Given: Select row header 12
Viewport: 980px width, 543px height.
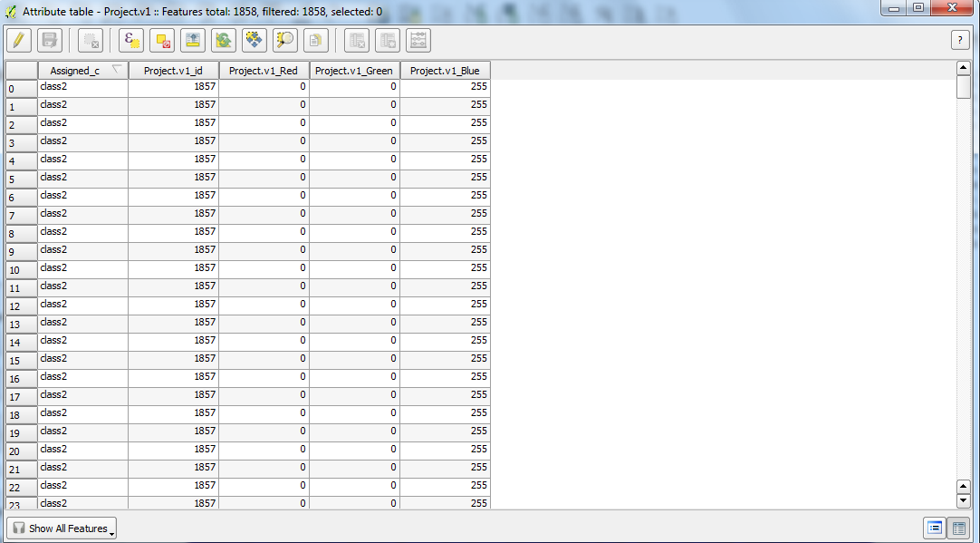Looking at the screenshot, I should [22, 306].
